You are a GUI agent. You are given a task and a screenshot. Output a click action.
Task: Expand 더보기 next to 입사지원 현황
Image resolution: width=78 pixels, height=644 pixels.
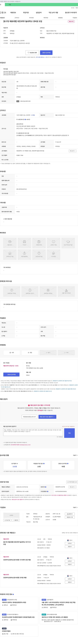click(75, 455)
